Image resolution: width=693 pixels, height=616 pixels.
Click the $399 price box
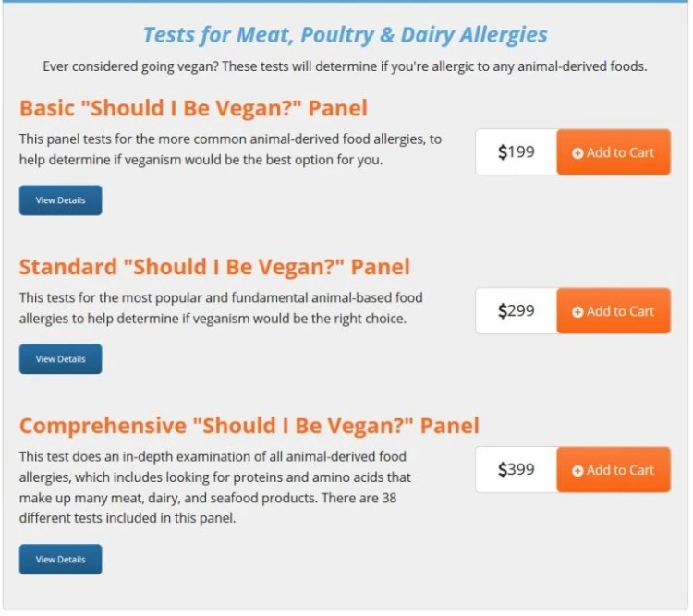(x=516, y=470)
